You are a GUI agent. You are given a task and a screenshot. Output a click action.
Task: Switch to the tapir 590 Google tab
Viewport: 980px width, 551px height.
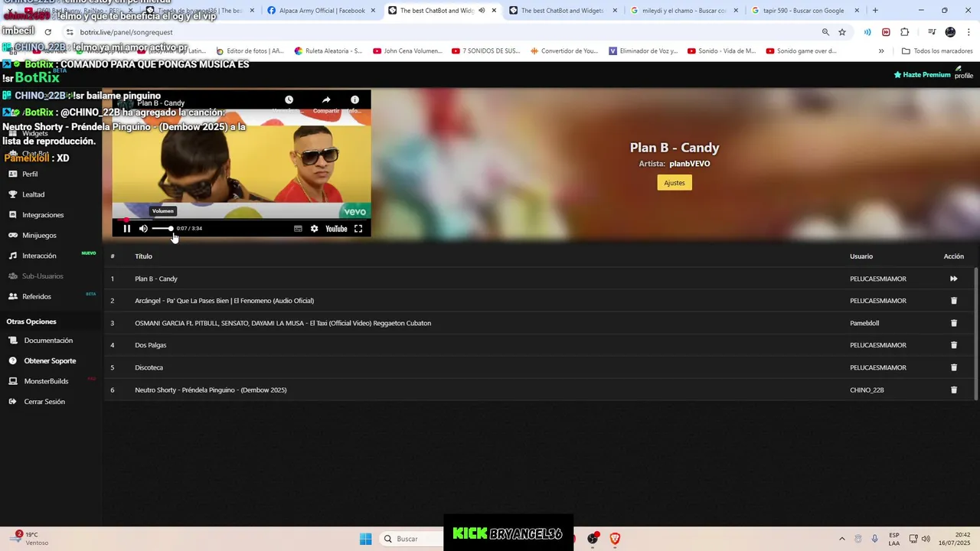[x=804, y=11]
